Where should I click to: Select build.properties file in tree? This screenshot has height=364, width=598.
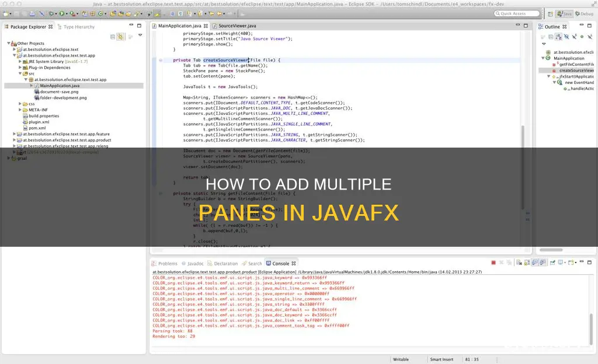[41, 116]
